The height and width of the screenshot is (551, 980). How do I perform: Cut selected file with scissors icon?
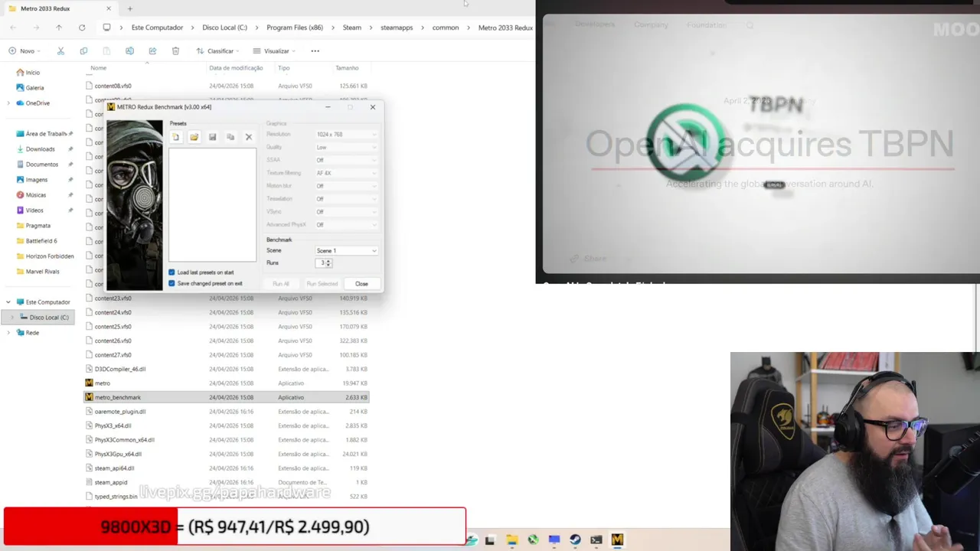click(60, 51)
